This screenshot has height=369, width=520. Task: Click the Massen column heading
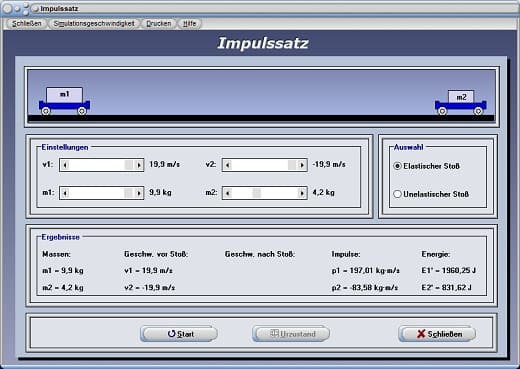tap(56, 254)
